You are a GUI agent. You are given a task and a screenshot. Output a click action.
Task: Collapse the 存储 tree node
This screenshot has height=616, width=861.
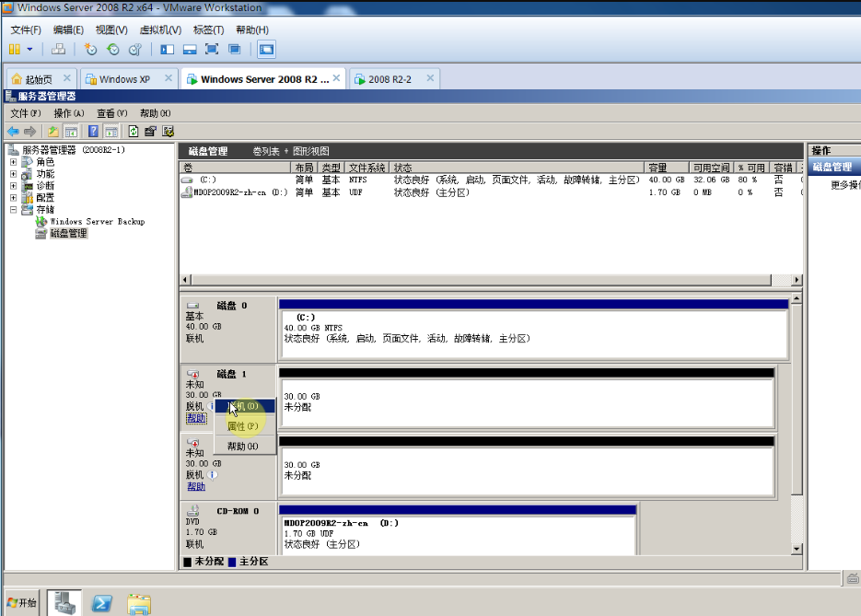point(13,210)
